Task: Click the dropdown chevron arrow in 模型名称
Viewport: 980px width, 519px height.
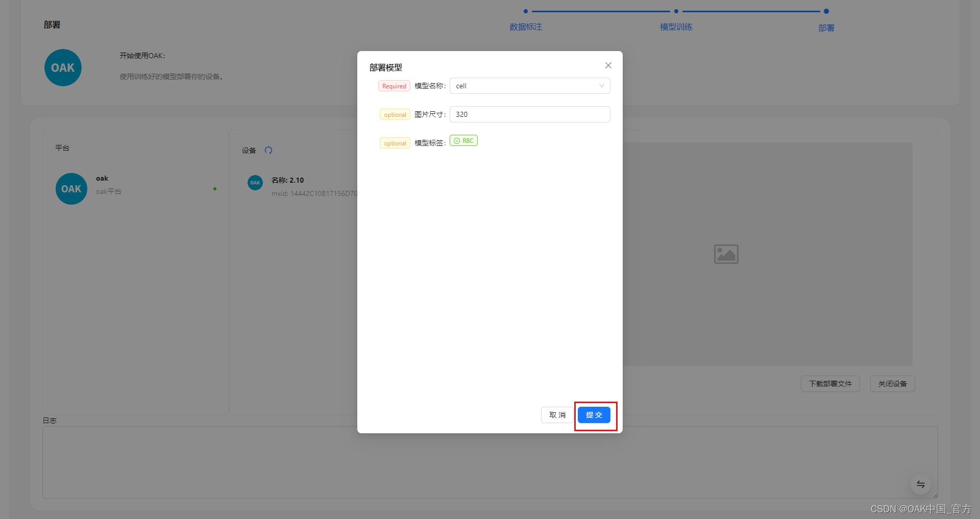Action: point(601,86)
